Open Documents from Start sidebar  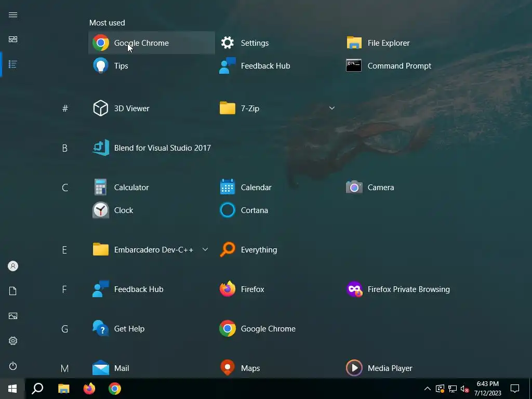point(13,291)
